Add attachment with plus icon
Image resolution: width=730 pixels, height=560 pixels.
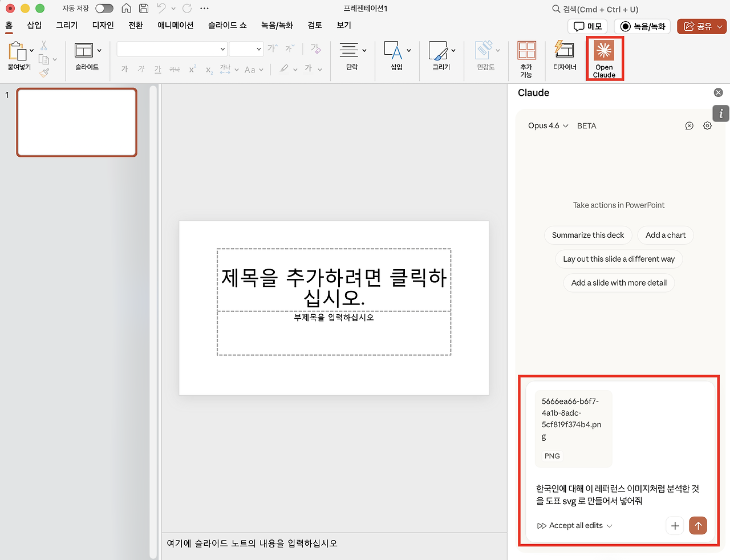675,525
